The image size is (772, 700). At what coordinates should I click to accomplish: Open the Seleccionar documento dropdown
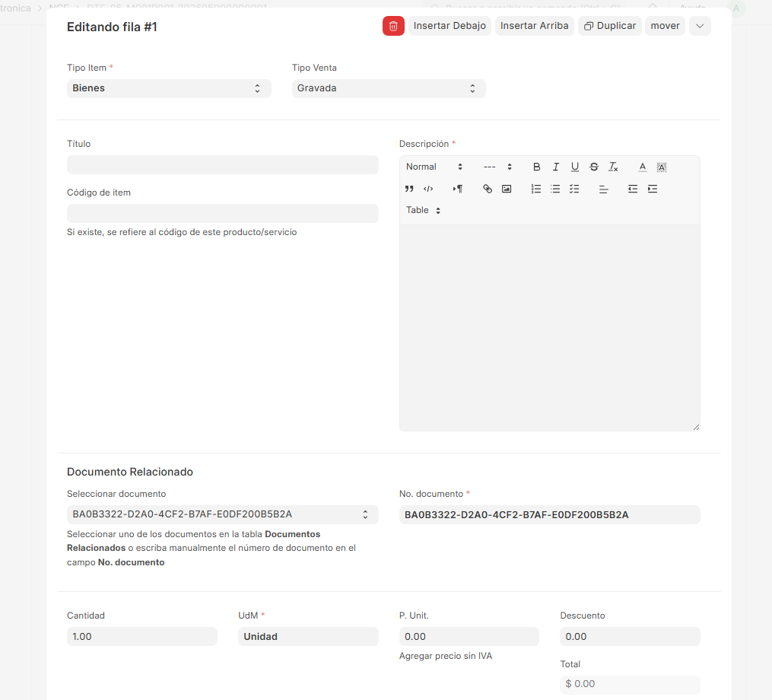223,515
